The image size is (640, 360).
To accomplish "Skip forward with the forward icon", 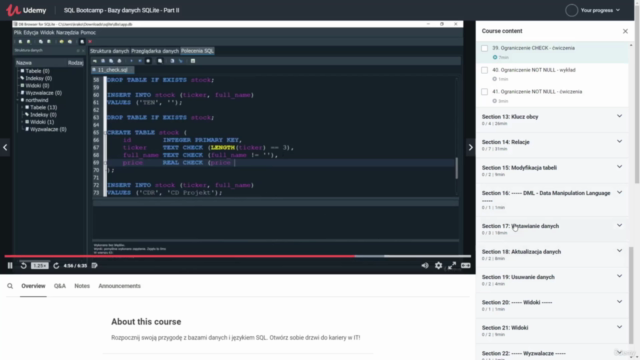I will click(56, 266).
